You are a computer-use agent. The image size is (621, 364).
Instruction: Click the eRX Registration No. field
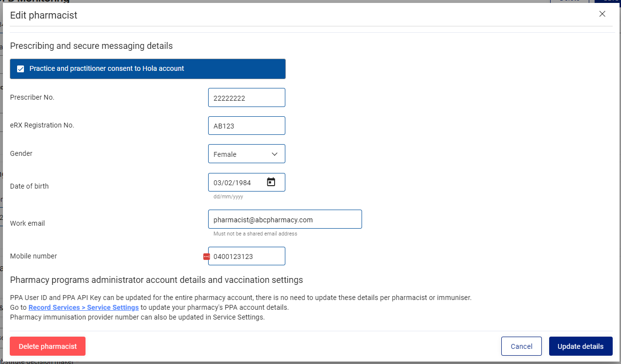247,126
